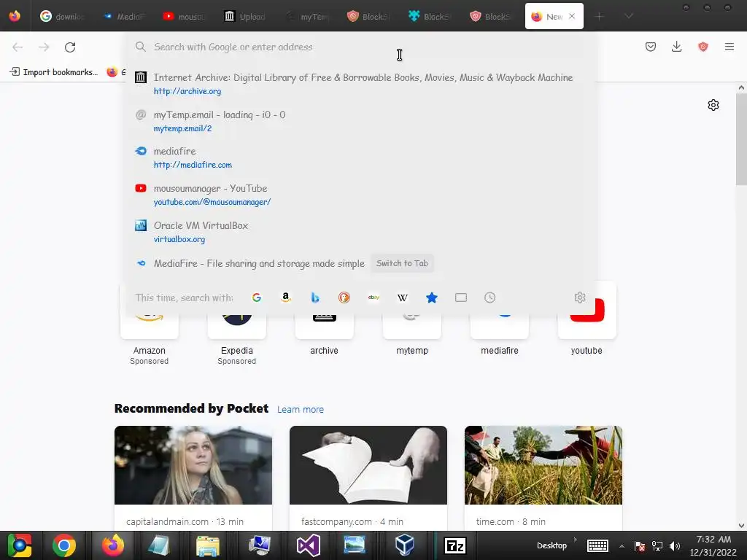This screenshot has width=747, height=560.
Task: Show hidden tray icons arrow
Action: 622,546
